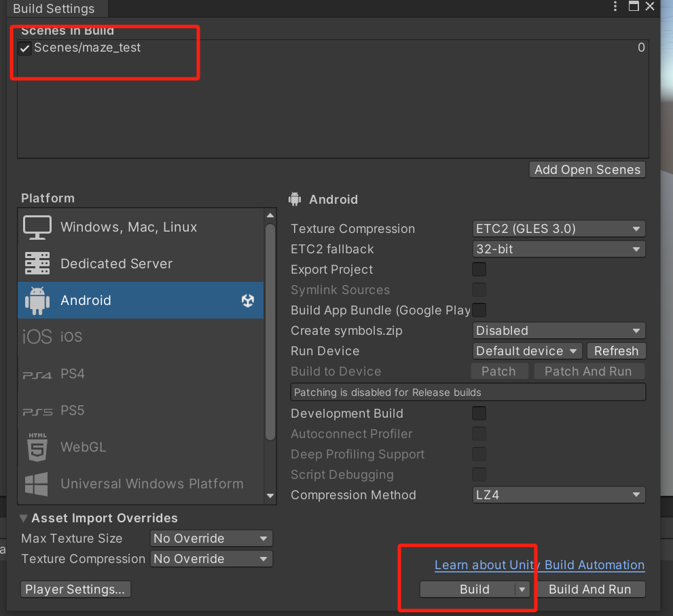
Task: Toggle the Script Debugging checkbox
Action: point(479,474)
